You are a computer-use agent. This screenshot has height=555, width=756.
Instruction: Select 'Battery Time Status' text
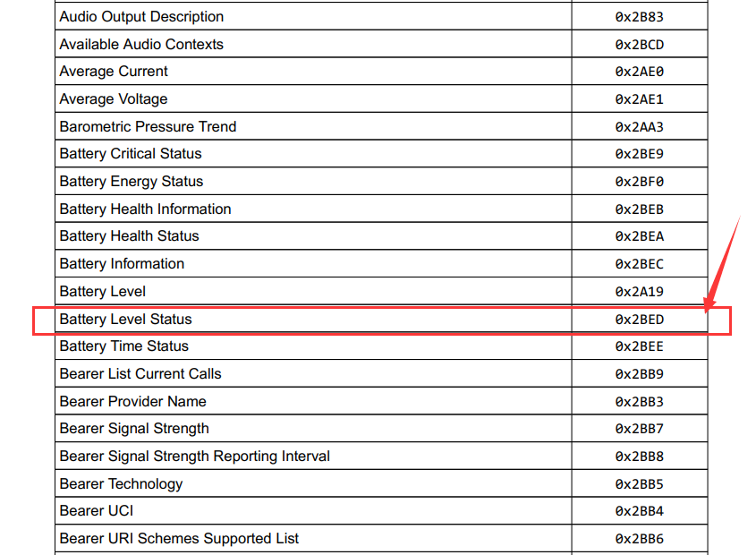(123, 346)
